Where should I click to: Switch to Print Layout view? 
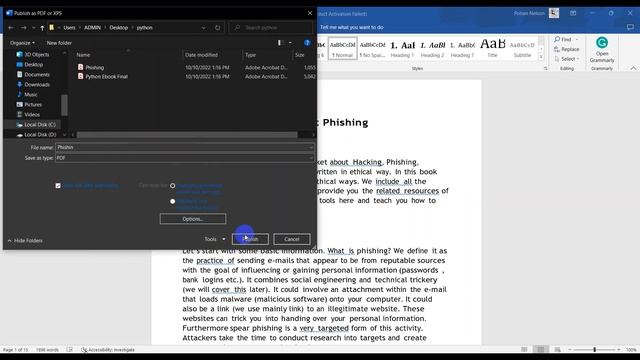[x=541, y=350]
